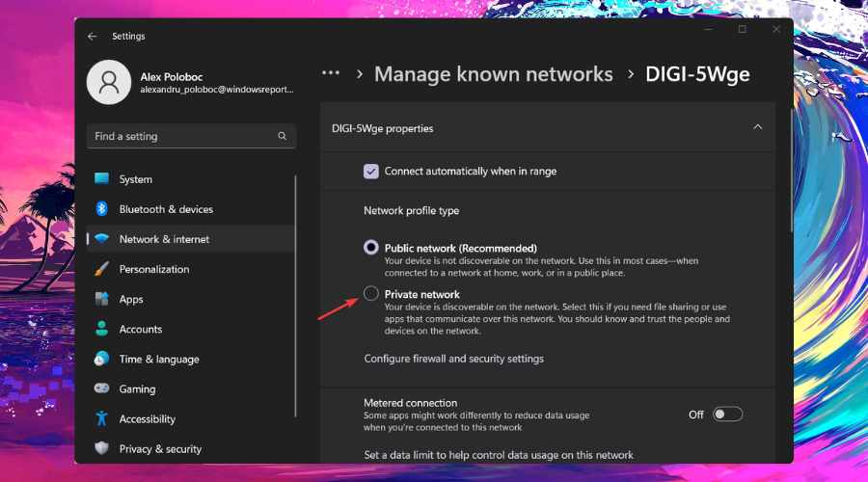Select the Bluetooth icon in sidebar
868x482 pixels.
[x=101, y=208]
